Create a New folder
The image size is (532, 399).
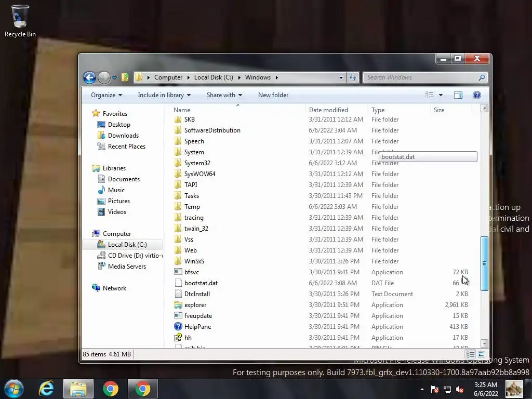[x=273, y=95]
